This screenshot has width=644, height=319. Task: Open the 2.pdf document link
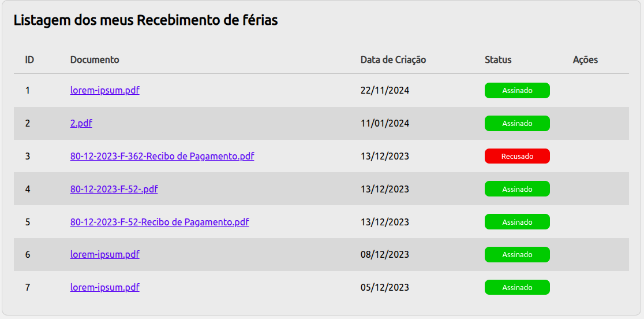[x=81, y=123]
